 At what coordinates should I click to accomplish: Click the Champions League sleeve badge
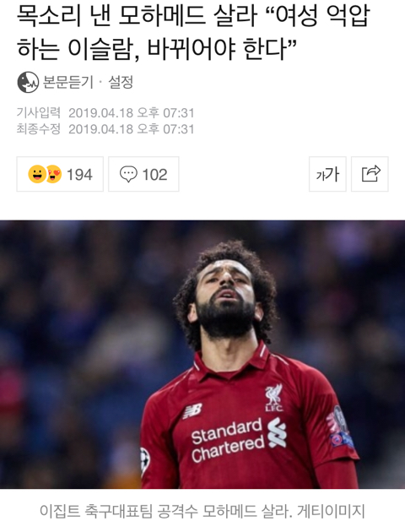pyautogui.click(x=145, y=462)
